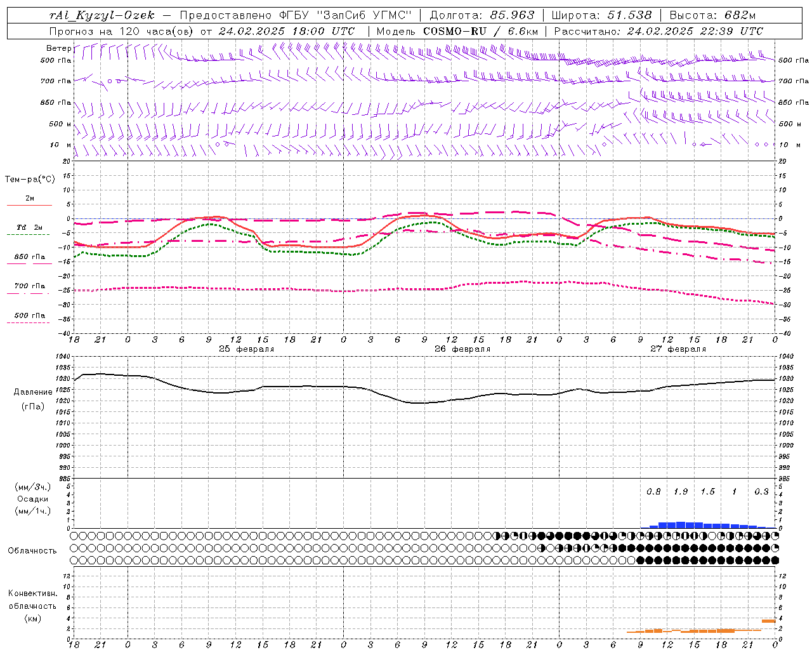The image size is (812, 650).
Task: Click the 700 гПа temperature legend entry
Action: [x=29, y=286]
